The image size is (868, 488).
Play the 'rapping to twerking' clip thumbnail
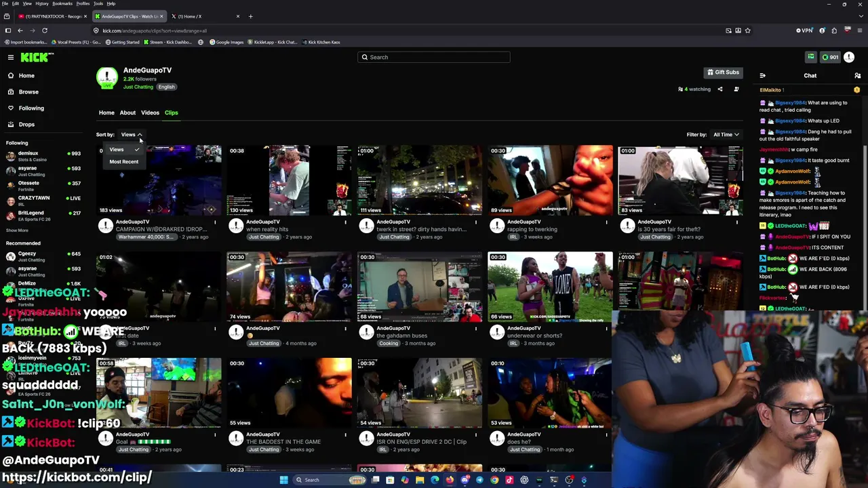(550, 180)
